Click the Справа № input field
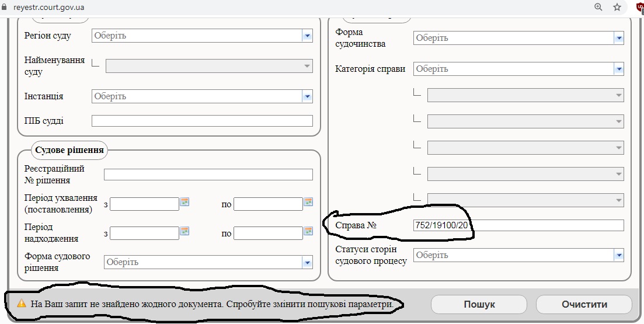644x324 pixels. coord(518,225)
